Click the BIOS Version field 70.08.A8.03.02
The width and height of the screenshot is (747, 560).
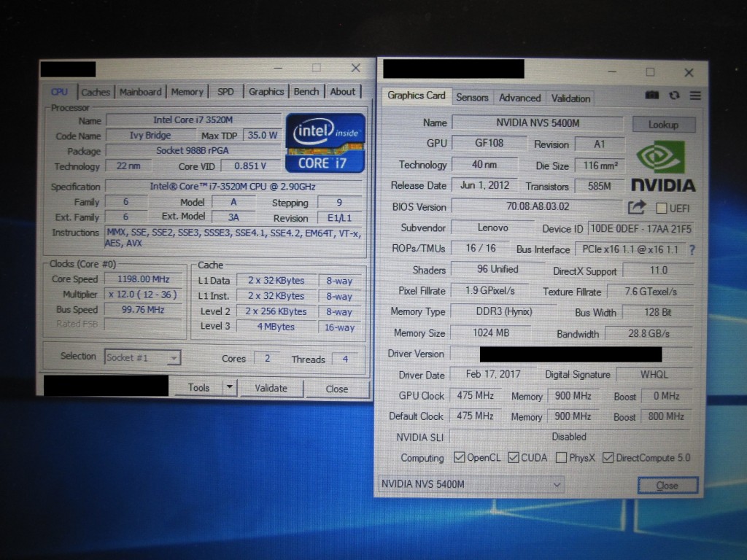(x=538, y=206)
